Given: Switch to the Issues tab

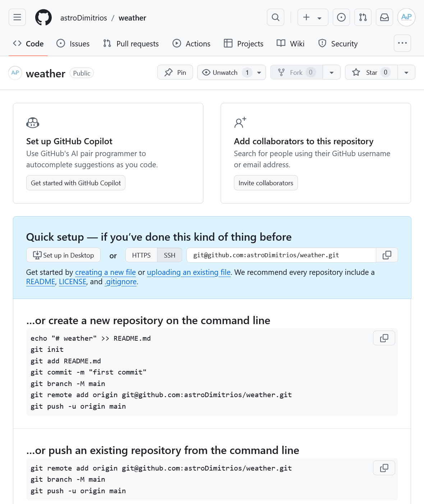Looking at the screenshot, I should (73, 44).
